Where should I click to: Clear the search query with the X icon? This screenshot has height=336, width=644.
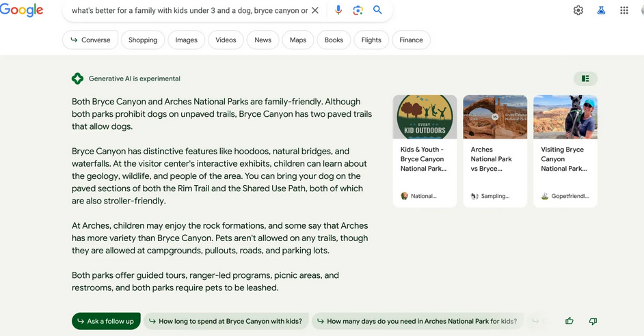[x=315, y=10]
